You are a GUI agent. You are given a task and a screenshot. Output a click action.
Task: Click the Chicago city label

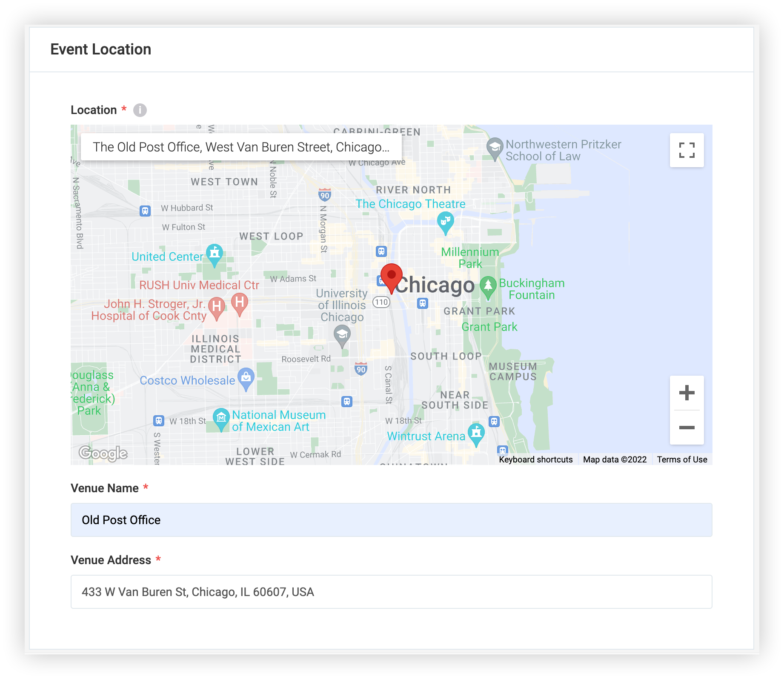click(x=435, y=285)
